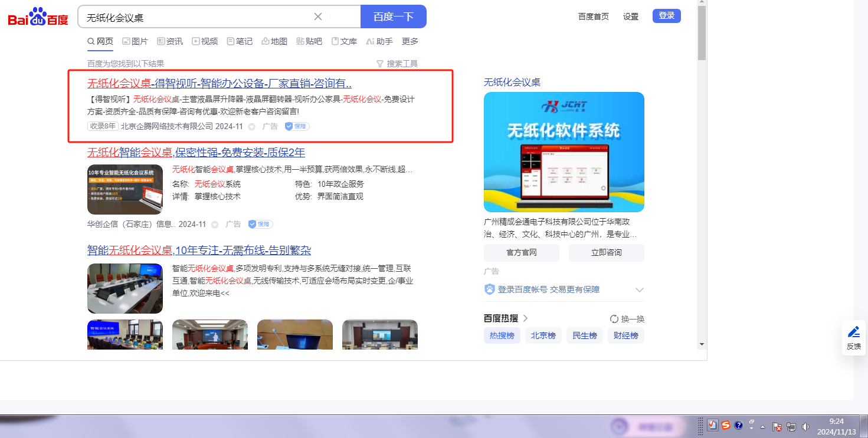Click the Sogou input method tray icon
The width and height of the screenshot is (868, 438).
pos(726,425)
